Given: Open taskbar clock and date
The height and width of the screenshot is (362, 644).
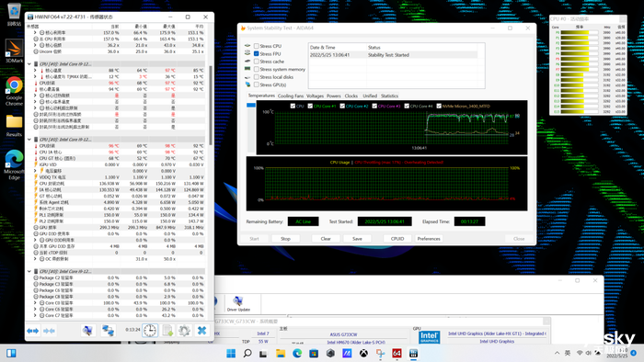Looking at the screenshot, I should point(617,353).
